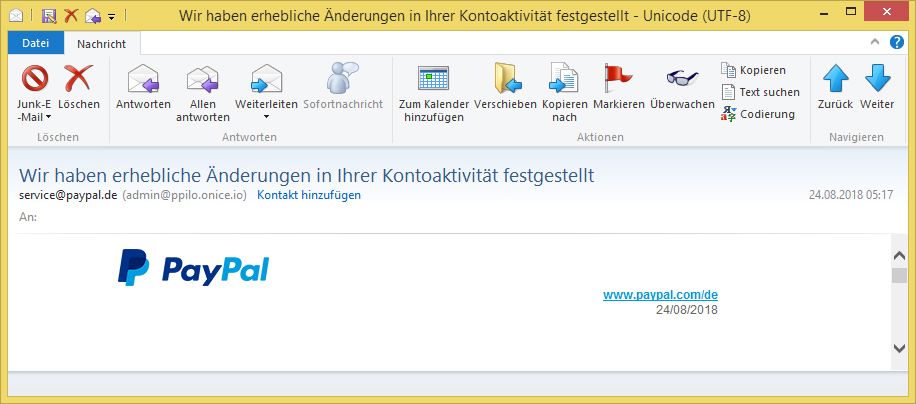Viewport: 916px width, 404px height.
Task: Click the 24/08/2018 date in message body
Action: click(686, 309)
